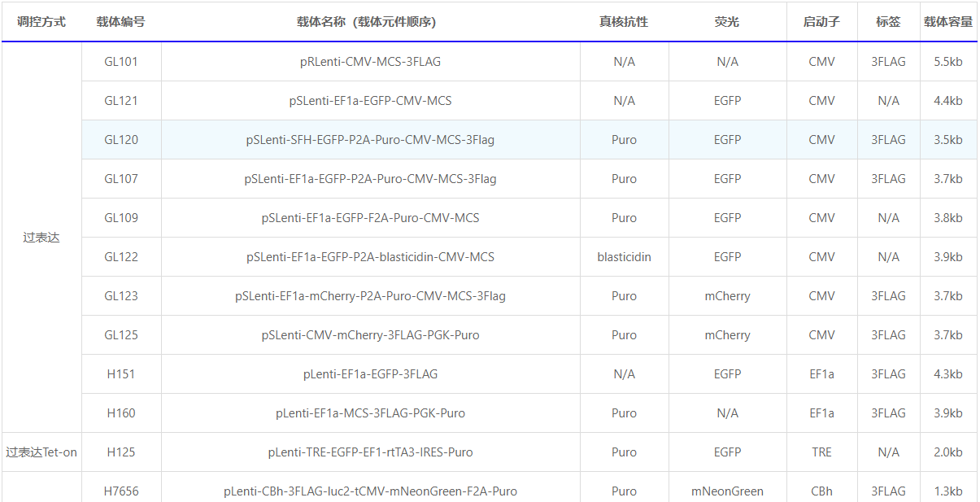Click GL121 vector number
The width and height of the screenshot is (980, 502).
click(121, 101)
